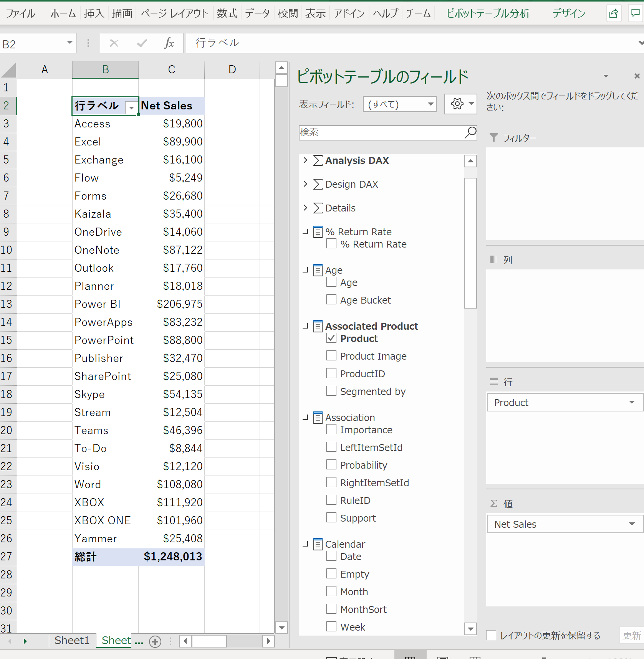Viewport: 644px width, 659px height.
Task: Close the PivotTable Fields pane
Action: [637, 76]
